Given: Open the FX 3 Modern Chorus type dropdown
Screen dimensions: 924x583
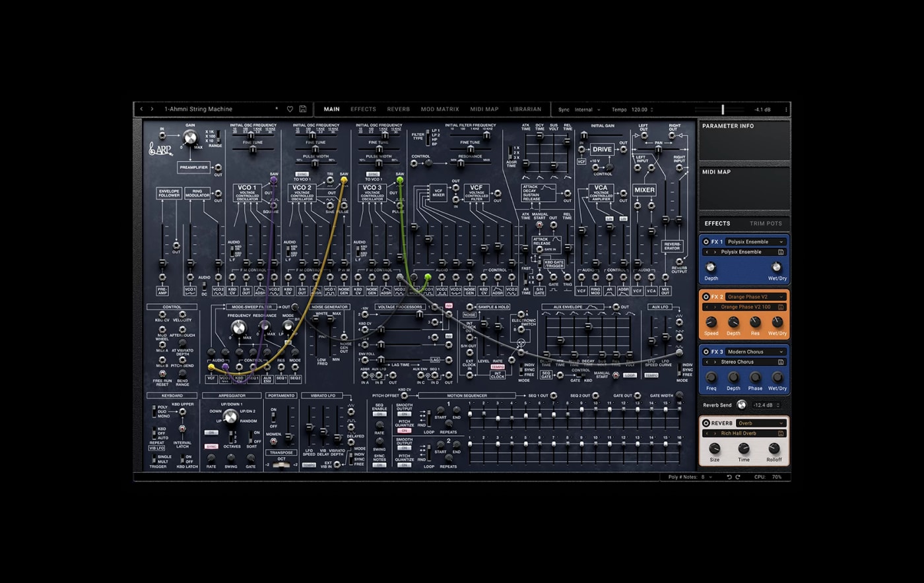Looking at the screenshot, I should pos(756,352).
